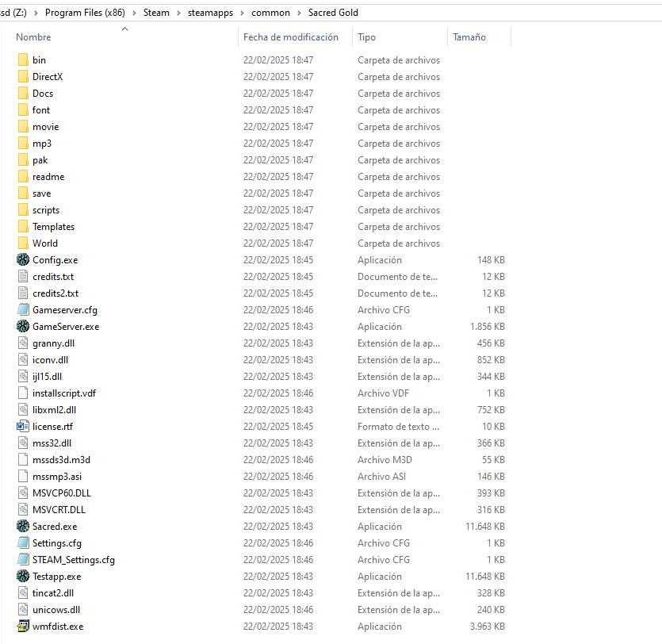
Task: Select the readme folder icon
Action: tap(23, 177)
